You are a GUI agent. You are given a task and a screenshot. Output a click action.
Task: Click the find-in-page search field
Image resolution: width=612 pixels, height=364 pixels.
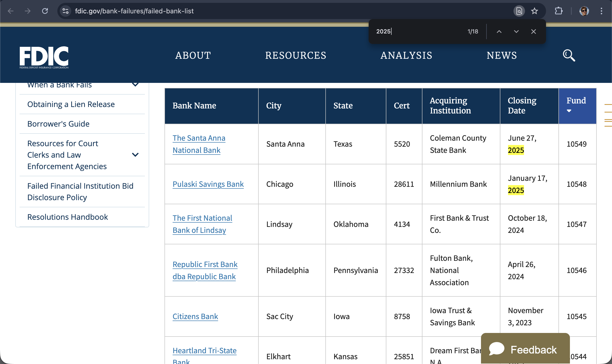417,31
